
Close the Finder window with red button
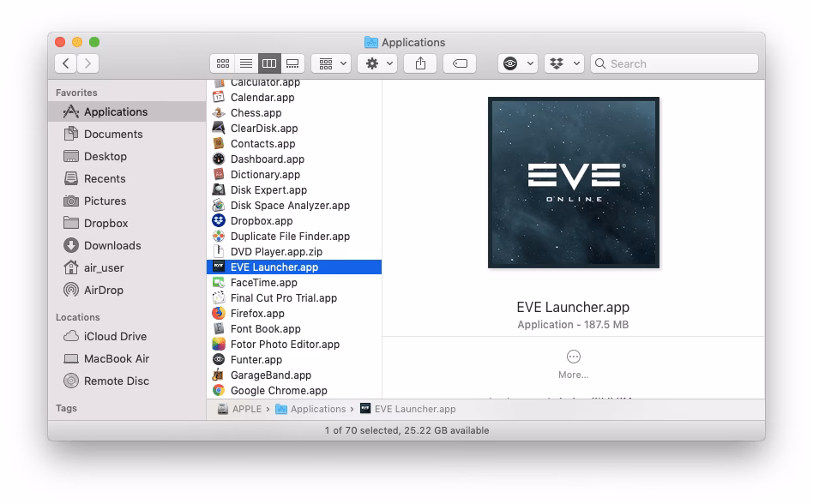60,42
